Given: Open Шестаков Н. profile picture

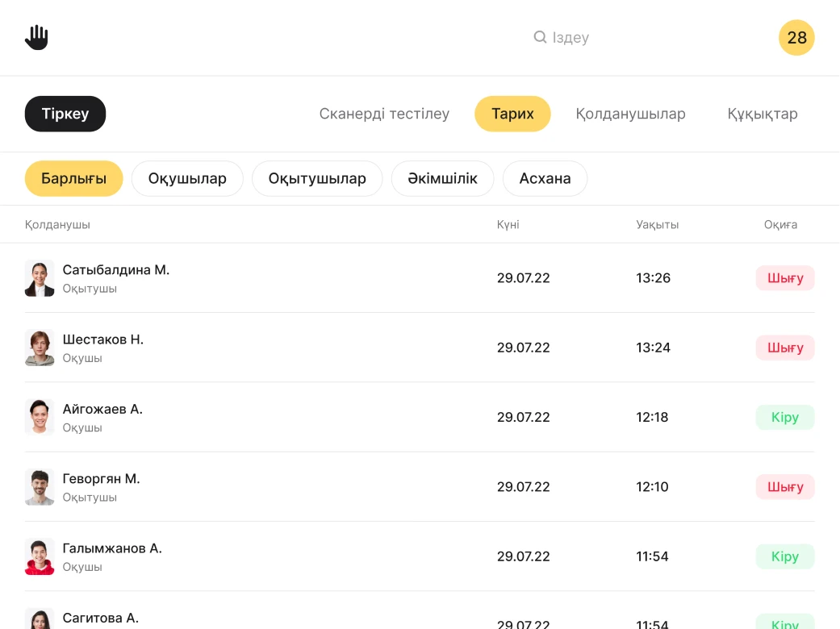Looking at the screenshot, I should [40, 348].
